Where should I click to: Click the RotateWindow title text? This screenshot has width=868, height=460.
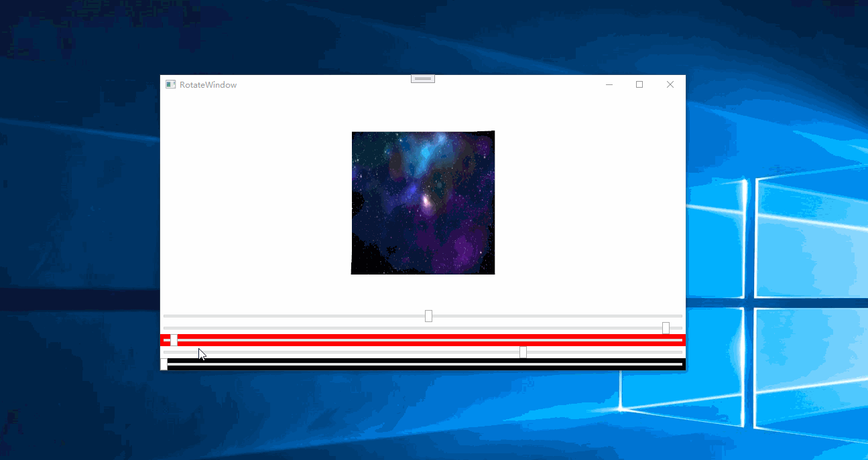[x=208, y=85]
